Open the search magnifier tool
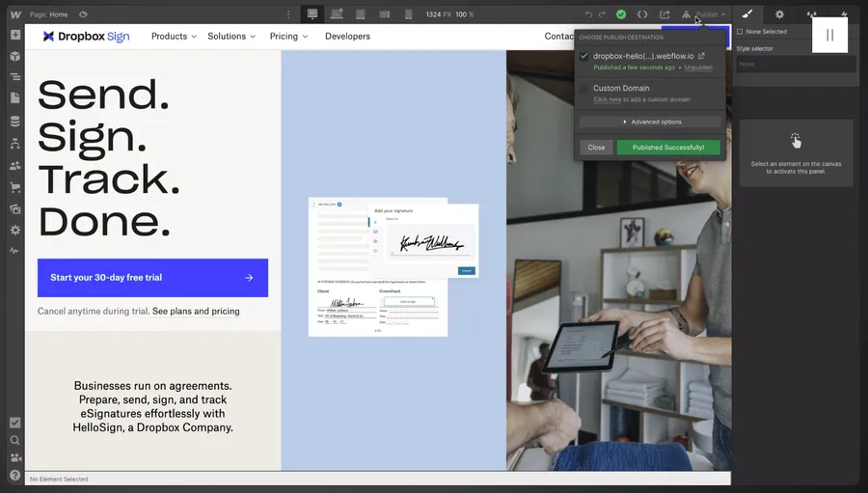 (x=15, y=440)
